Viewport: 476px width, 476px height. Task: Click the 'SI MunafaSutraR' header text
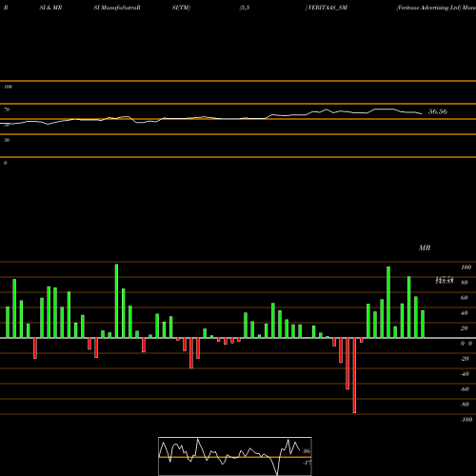[x=117, y=8]
